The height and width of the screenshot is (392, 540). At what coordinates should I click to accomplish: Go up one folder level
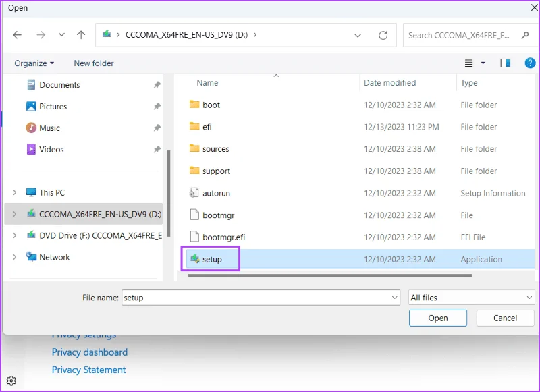pos(81,35)
